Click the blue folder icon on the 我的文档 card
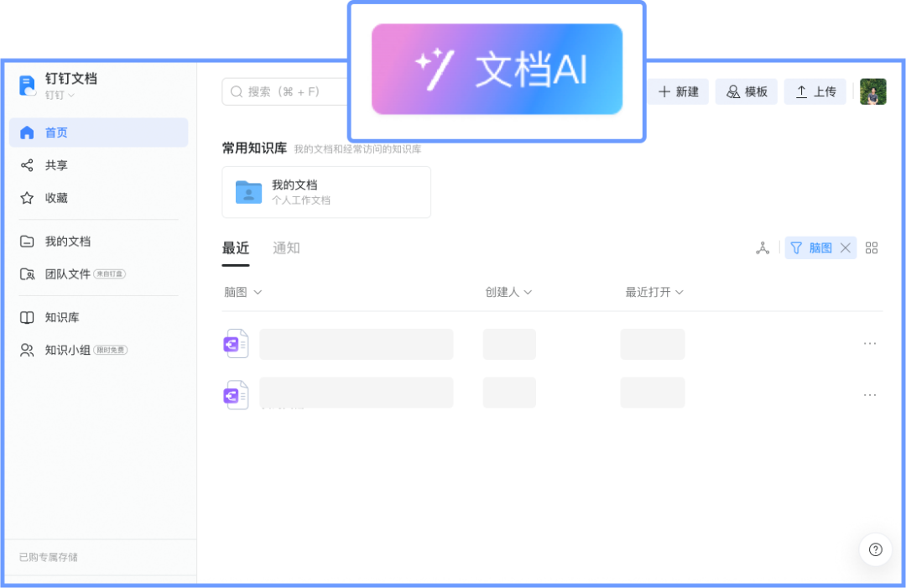This screenshot has width=906, height=588. [248, 192]
